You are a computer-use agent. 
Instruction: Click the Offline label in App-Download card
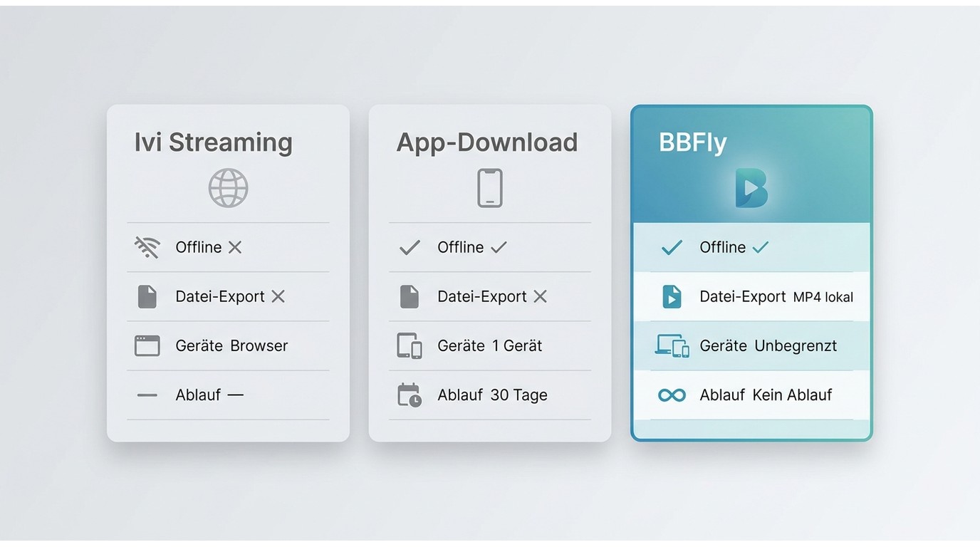point(461,247)
